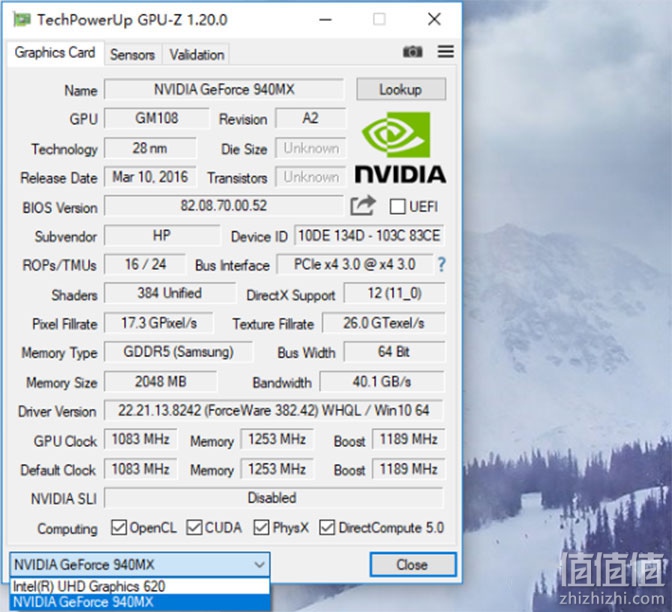Toggle the OpenCL checkbox
Image resolution: width=672 pixels, height=612 pixels.
[119, 528]
